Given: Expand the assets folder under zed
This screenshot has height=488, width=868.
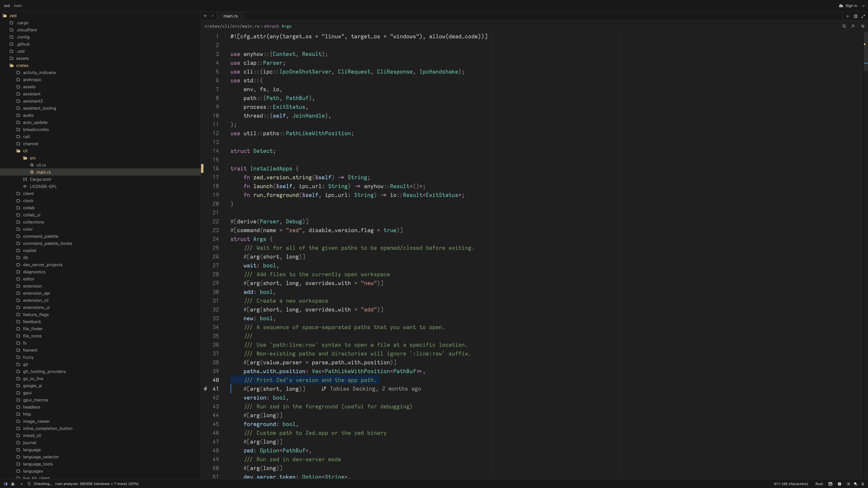Looking at the screenshot, I should click(100, 58).
